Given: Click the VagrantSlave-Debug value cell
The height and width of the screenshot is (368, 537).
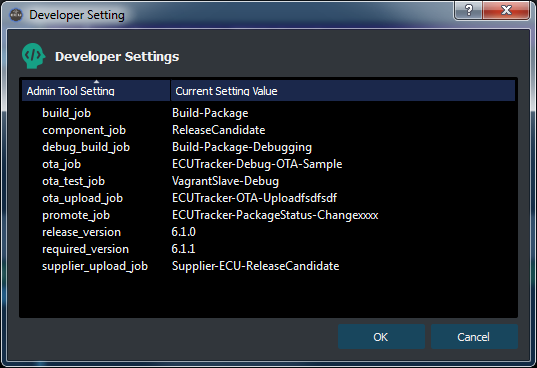Looking at the screenshot, I should coord(225,181).
